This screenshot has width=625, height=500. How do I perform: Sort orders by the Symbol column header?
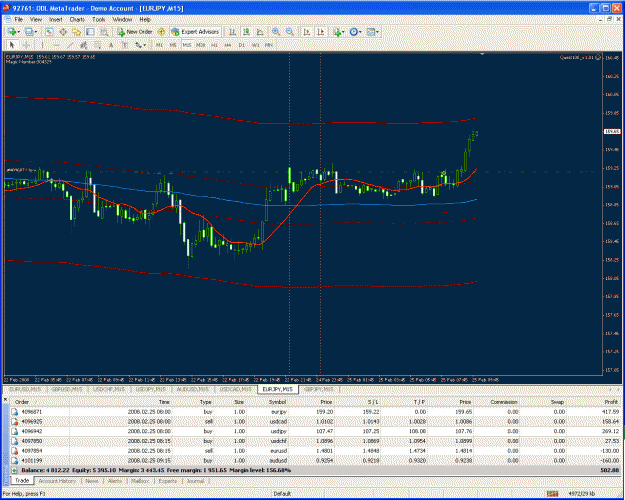(x=277, y=402)
